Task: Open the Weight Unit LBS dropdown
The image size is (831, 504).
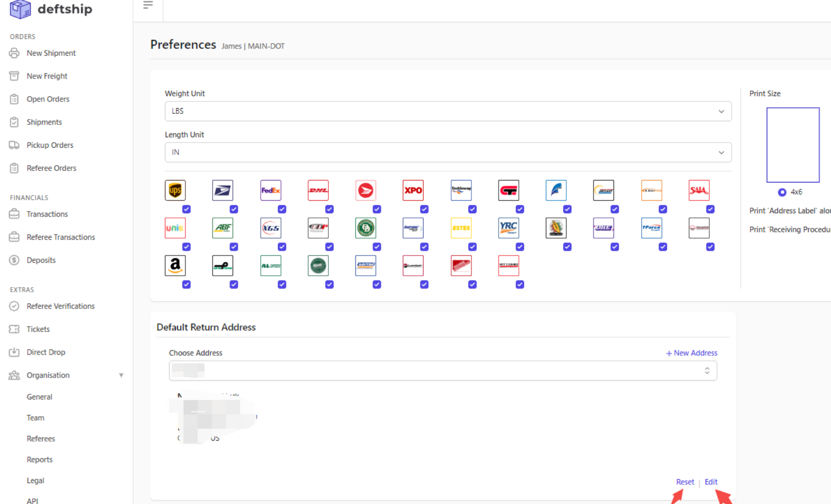Action: coord(448,111)
